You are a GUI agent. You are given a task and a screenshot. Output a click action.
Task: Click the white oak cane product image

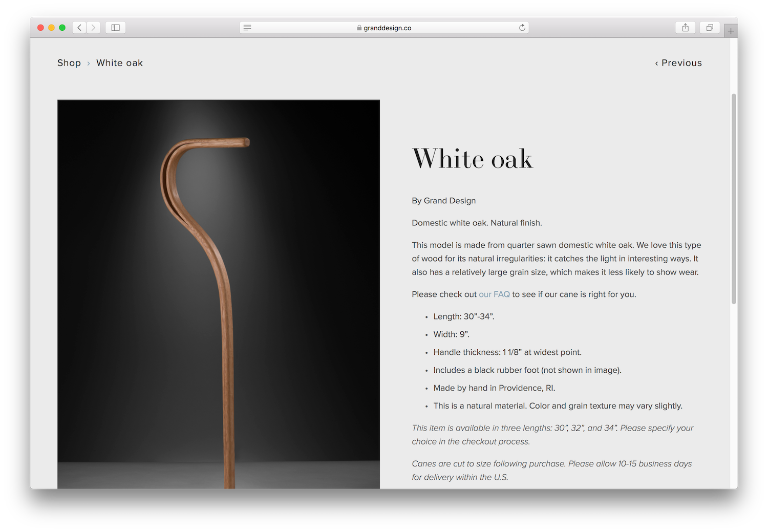219,294
